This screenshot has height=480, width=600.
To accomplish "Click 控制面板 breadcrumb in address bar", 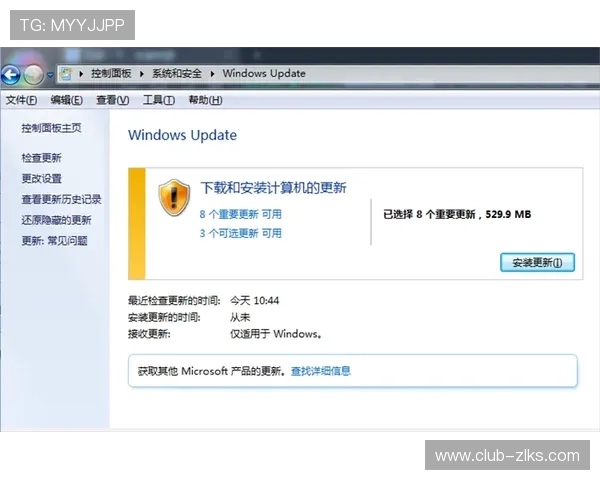I will pyautogui.click(x=111, y=73).
